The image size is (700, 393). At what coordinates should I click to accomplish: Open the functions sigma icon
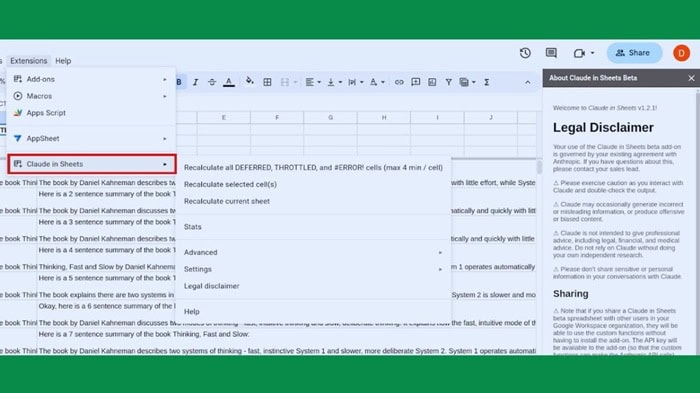[487, 82]
